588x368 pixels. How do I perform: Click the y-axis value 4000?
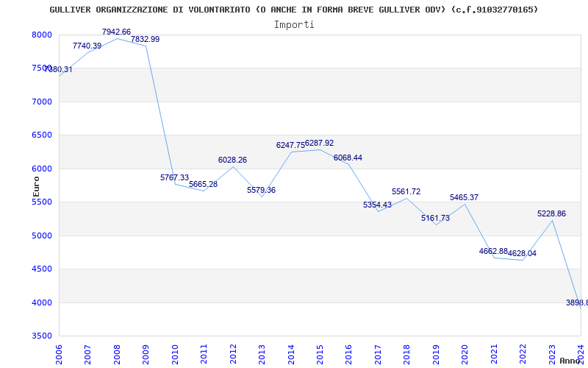click(x=42, y=302)
